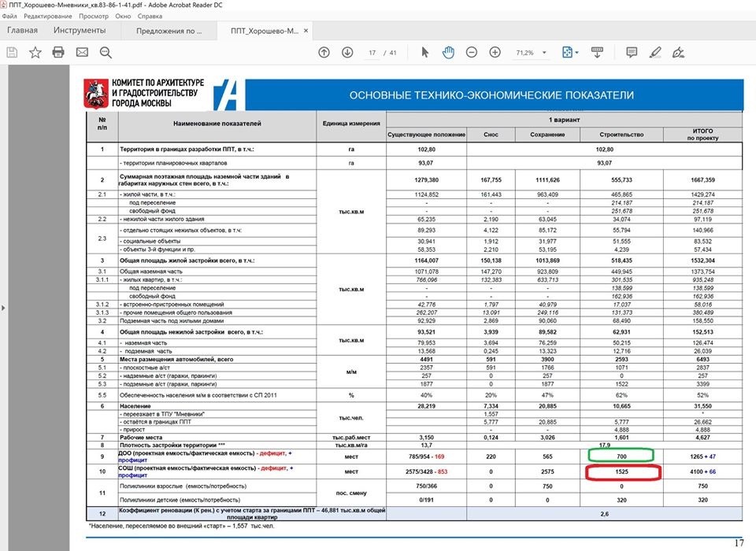The width and height of the screenshot is (756, 551).
Task: Click row label Население
Action: (135, 406)
